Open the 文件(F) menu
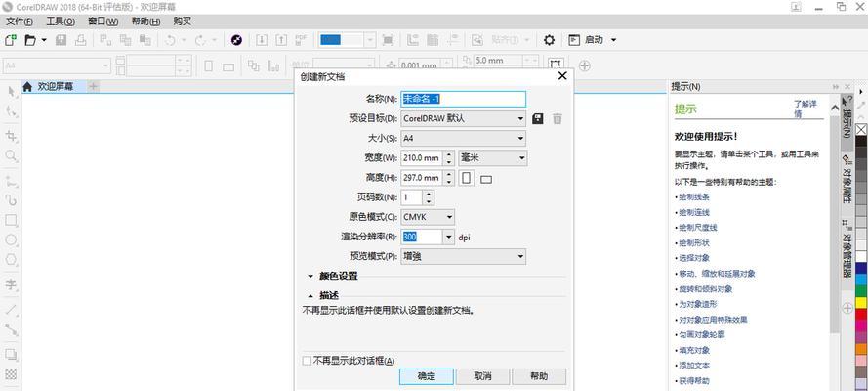The image size is (868, 391). 20,22
